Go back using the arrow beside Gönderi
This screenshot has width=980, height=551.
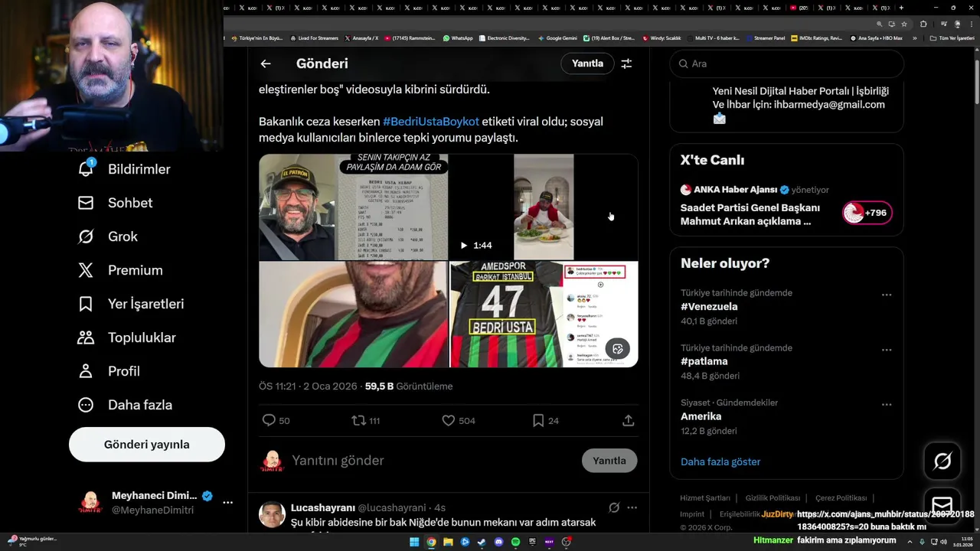point(265,64)
